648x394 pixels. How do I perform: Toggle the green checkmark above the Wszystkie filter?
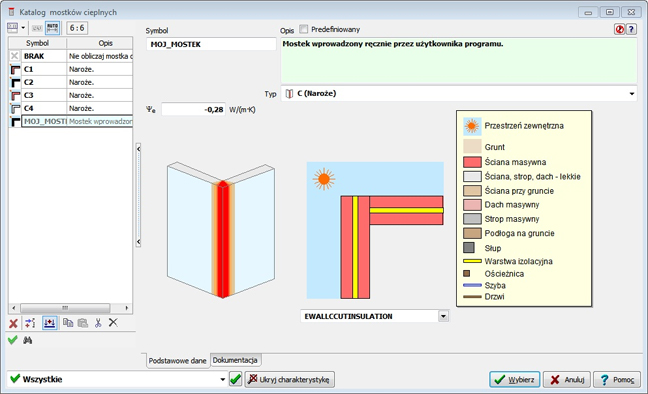click(x=13, y=340)
